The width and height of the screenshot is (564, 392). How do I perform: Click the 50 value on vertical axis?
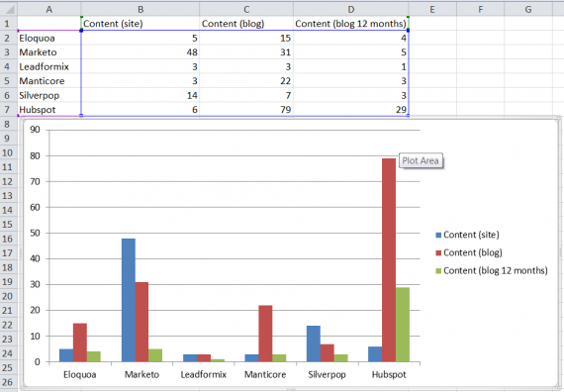point(35,233)
